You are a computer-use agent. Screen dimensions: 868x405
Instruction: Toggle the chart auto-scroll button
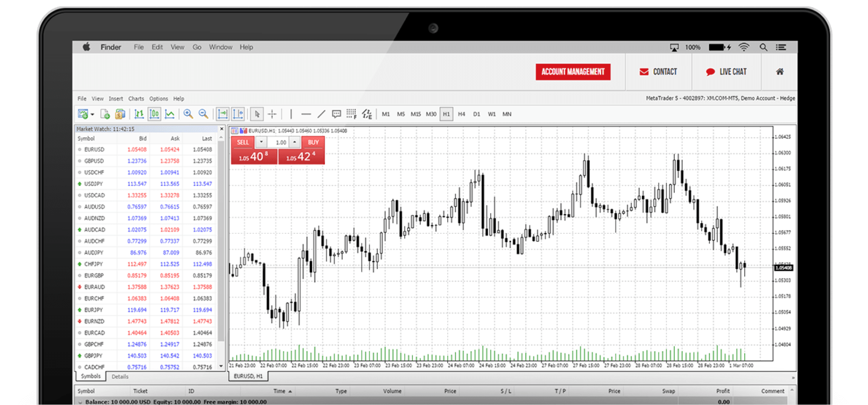(x=223, y=114)
